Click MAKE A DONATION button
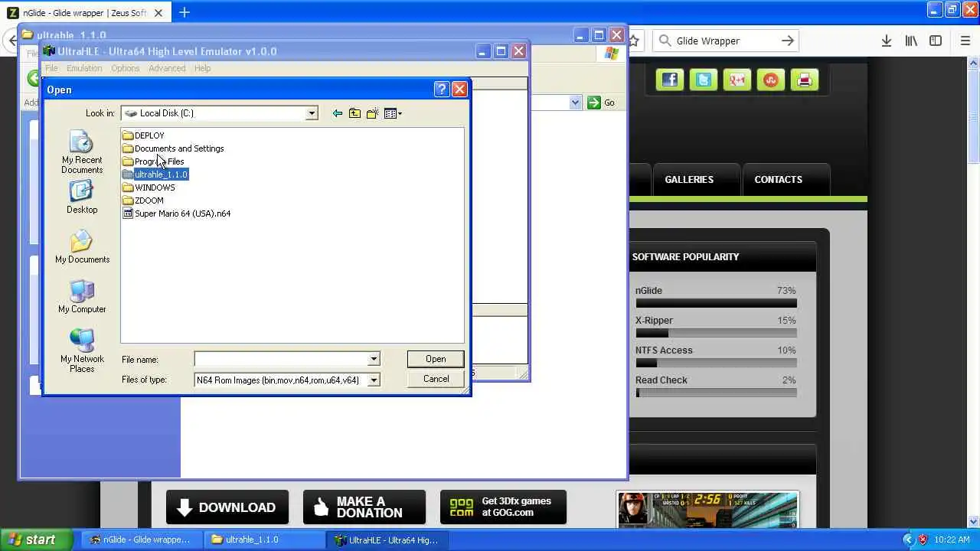The width and height of the screenshot is (980, 551). 364,507
